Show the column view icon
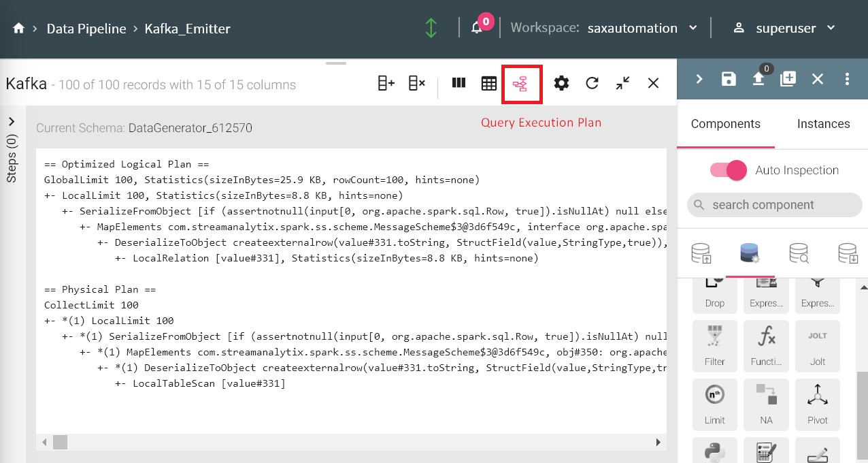Image resolution: width=868 pixels, height=463 pixels. pyautogui.click(x=458, y=83)
